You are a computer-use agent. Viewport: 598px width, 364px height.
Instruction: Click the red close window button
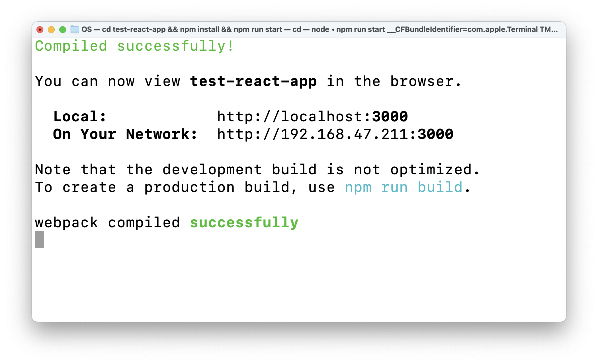40,29
